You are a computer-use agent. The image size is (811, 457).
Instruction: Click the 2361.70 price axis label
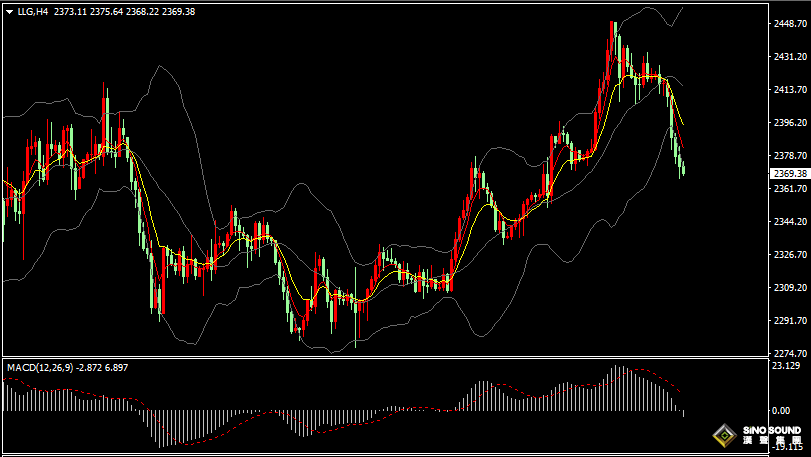(790, 189)
